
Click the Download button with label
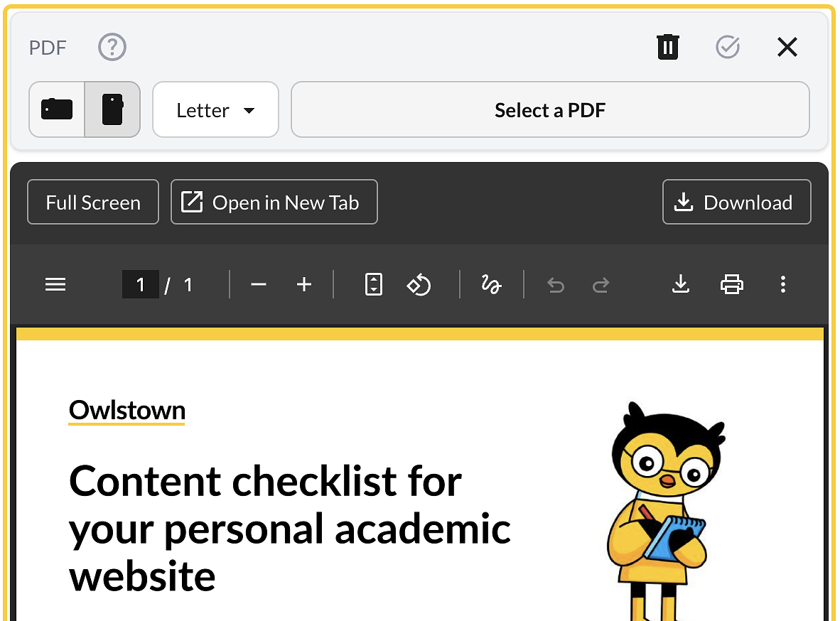[736, 202]
